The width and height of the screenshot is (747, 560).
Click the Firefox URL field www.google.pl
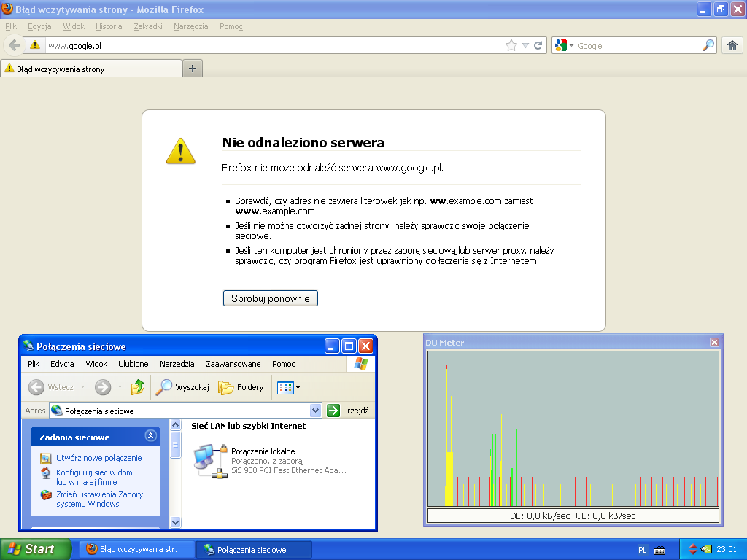click(x=274, y=46)
